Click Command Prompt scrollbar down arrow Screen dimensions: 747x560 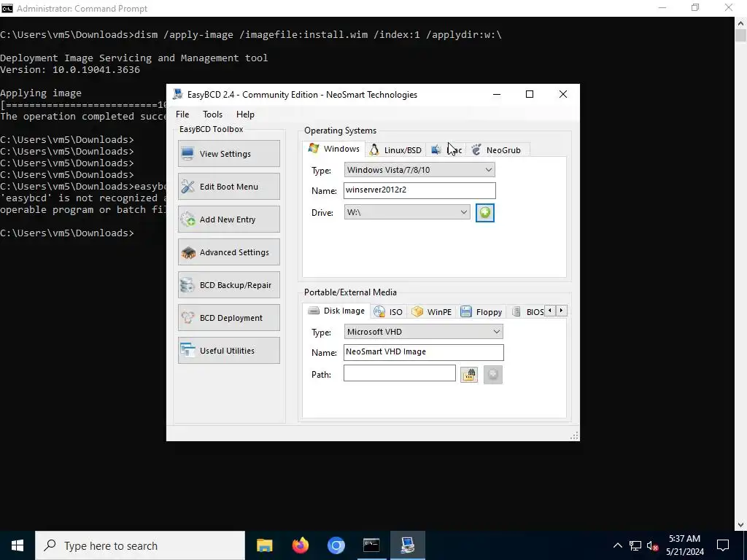741,525
